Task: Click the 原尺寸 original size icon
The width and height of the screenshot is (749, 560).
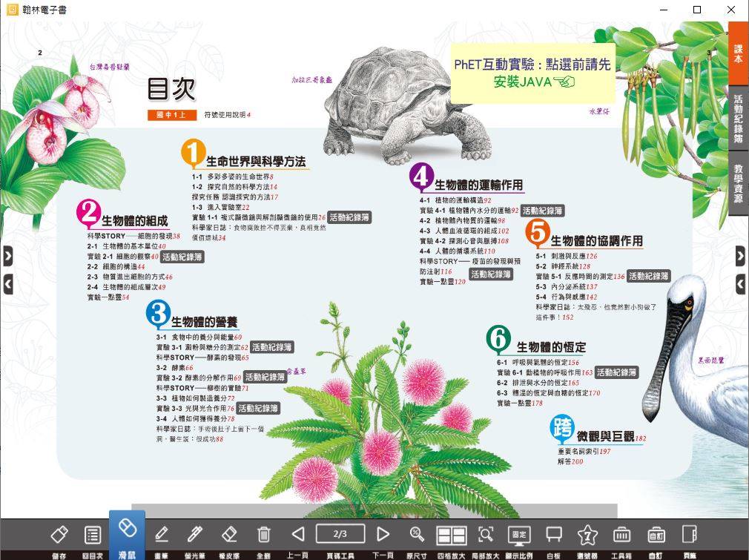Action: pos(417,534)
